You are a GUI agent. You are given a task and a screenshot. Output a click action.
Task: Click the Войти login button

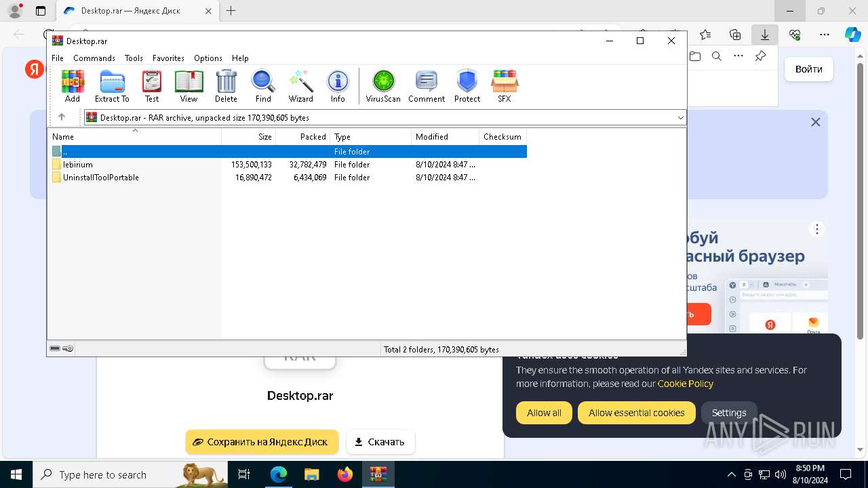(x=809, y=69)
